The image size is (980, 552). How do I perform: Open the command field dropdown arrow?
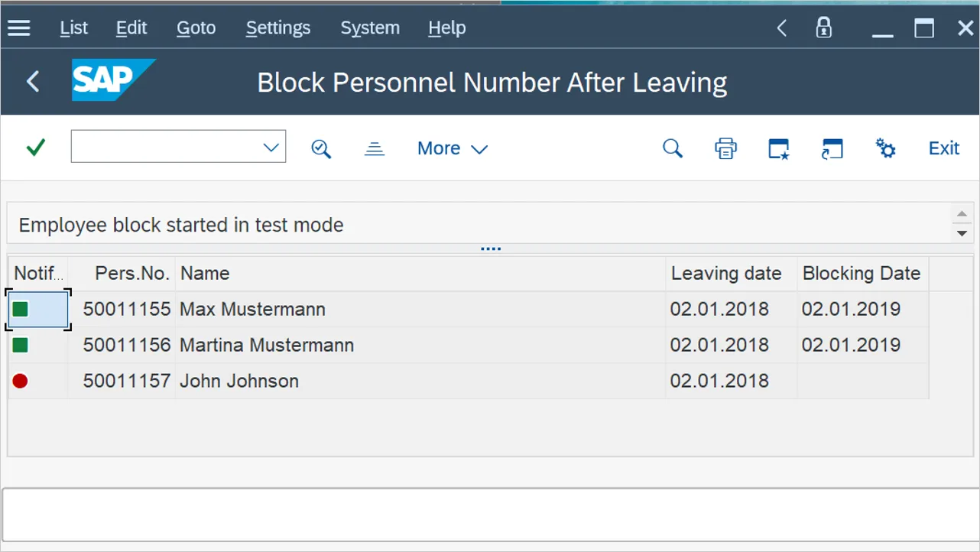[x=271, y=148]
